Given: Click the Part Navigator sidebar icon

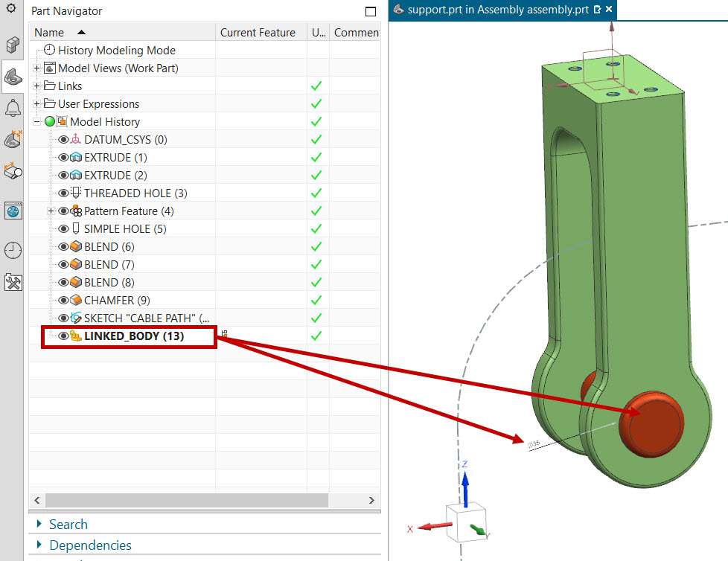Looking at the screenshot, I should 13,76.
